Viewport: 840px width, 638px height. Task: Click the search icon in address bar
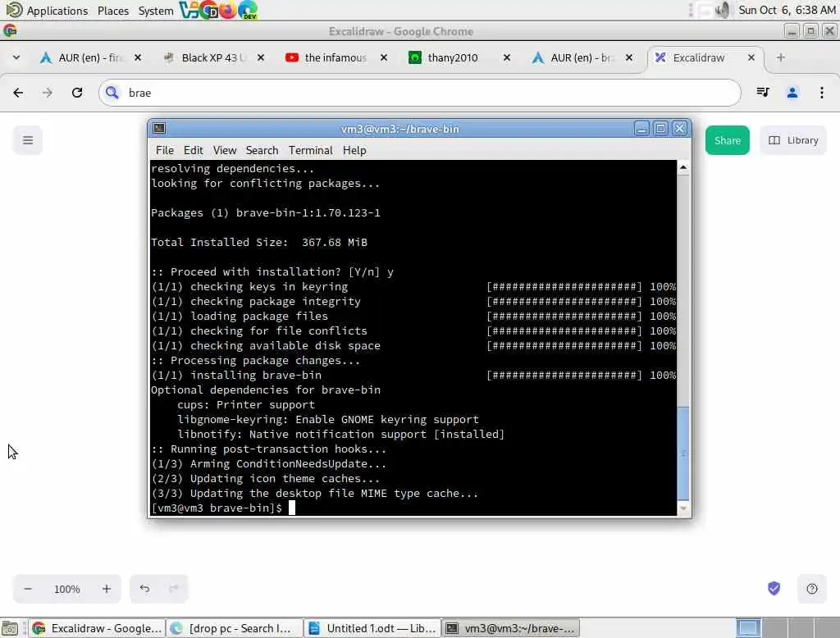[x=112, y=93]
